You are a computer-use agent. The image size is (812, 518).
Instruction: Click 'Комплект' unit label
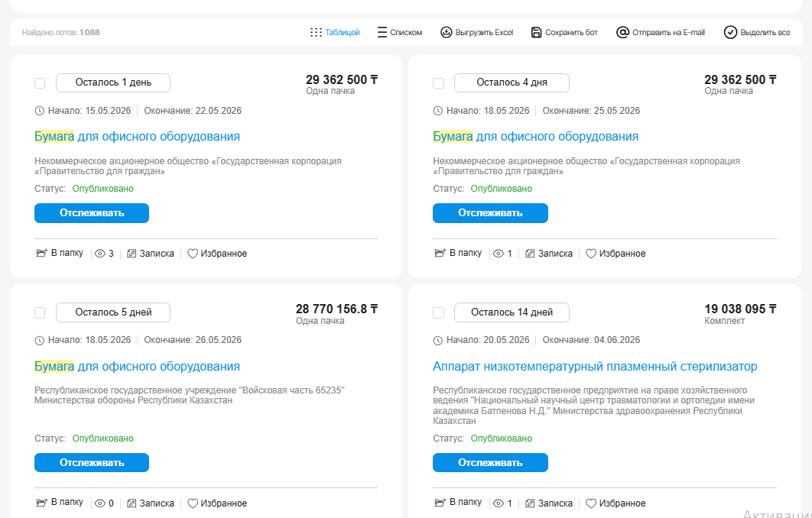click(725, 321)
